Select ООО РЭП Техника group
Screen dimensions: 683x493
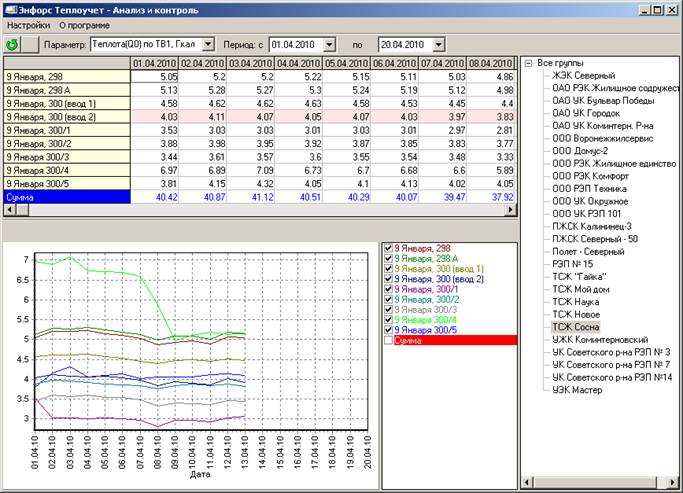(x=589, y=189)
